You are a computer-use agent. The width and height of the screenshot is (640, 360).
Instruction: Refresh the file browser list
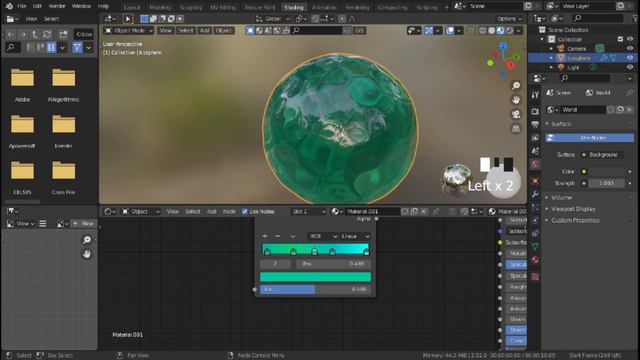tap(47, 34)
